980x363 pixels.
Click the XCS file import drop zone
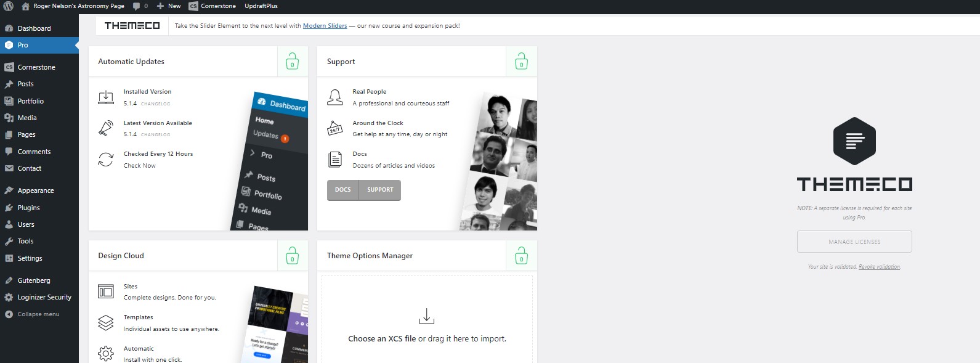(x=427, y=320)
